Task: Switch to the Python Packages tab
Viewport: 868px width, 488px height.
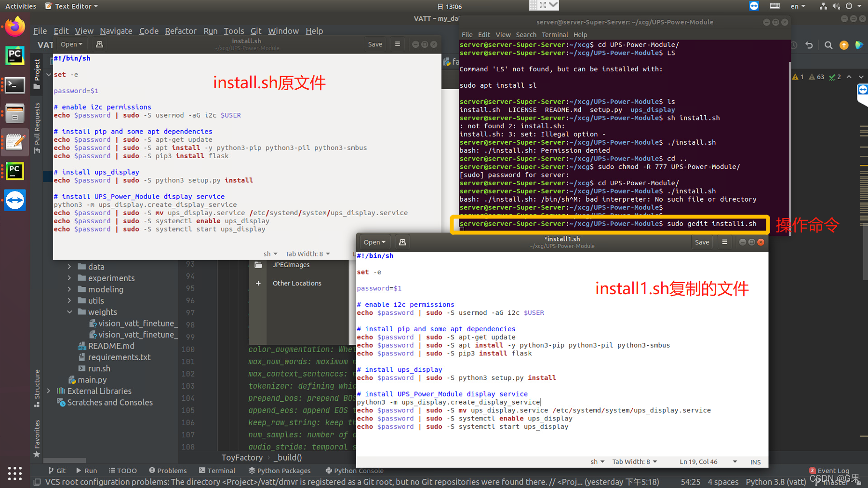Action: [280, 471]
